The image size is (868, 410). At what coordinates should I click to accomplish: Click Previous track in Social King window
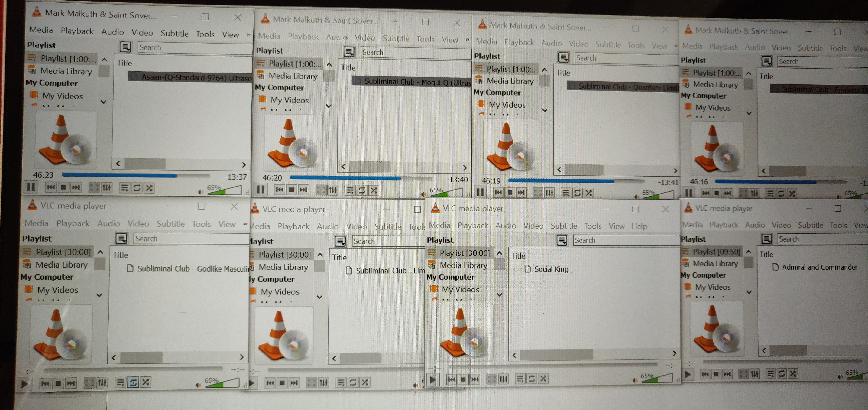tap(452, 379)
